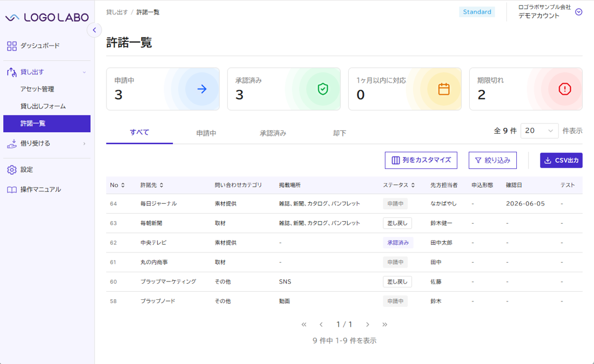
Task: Click the 2026-06-05 確認日 cell
Action: pyautogui.click(x=525, y=203)
